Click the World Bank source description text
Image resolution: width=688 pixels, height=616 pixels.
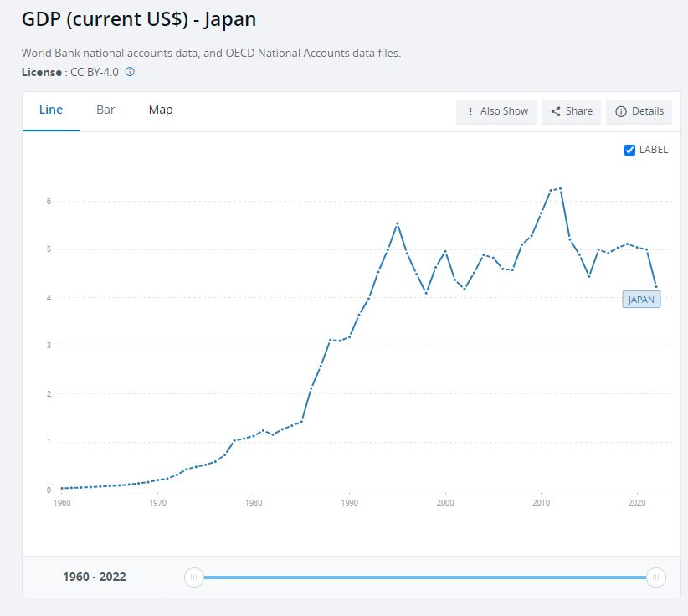(211, 53)
